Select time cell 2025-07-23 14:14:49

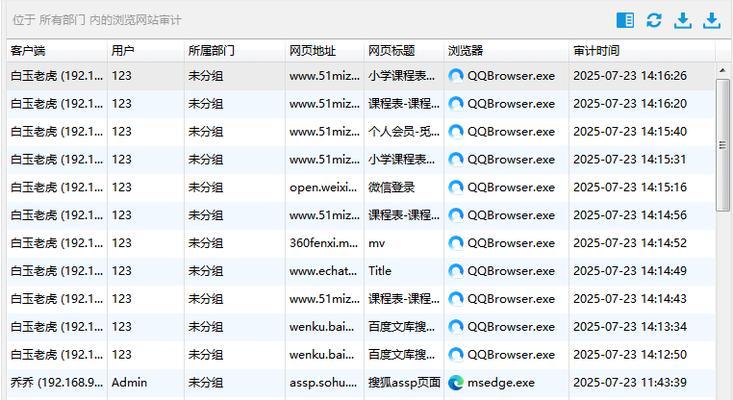[630, 271]
